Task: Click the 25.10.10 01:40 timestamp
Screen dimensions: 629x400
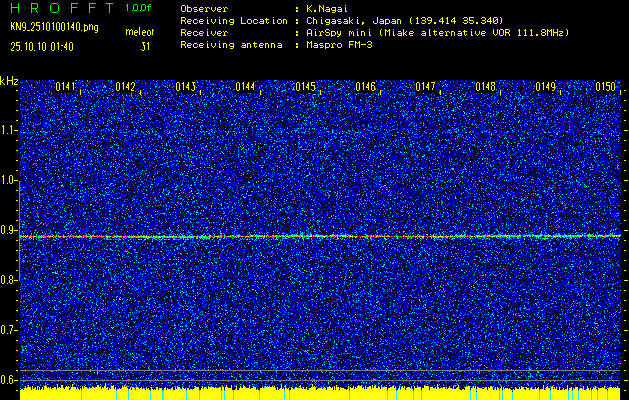Action: pyautogui.click(x=43, y=46)
